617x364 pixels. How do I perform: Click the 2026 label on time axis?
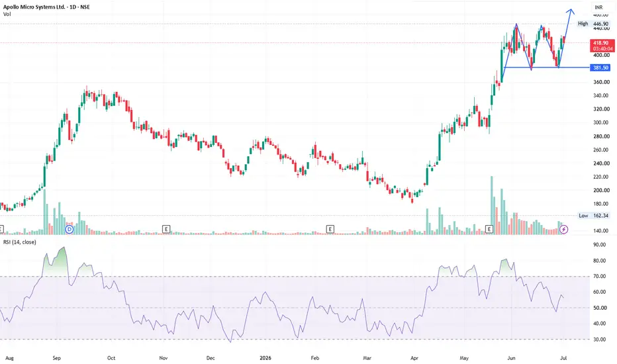pyautogui.click(x=265, y=358)
